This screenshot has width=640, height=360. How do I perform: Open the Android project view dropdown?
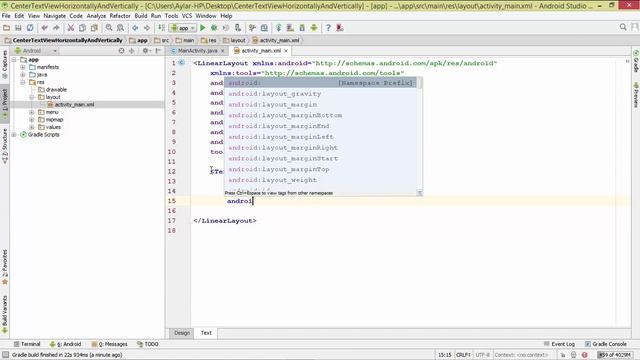click(x=36, y=51)
